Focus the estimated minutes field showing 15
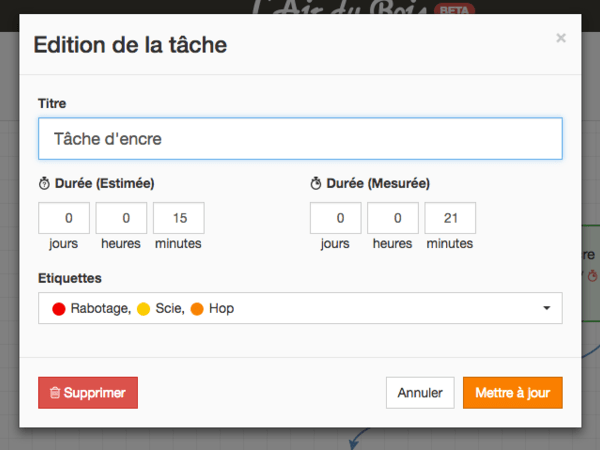The image size is (600, 450). point(179,218)
